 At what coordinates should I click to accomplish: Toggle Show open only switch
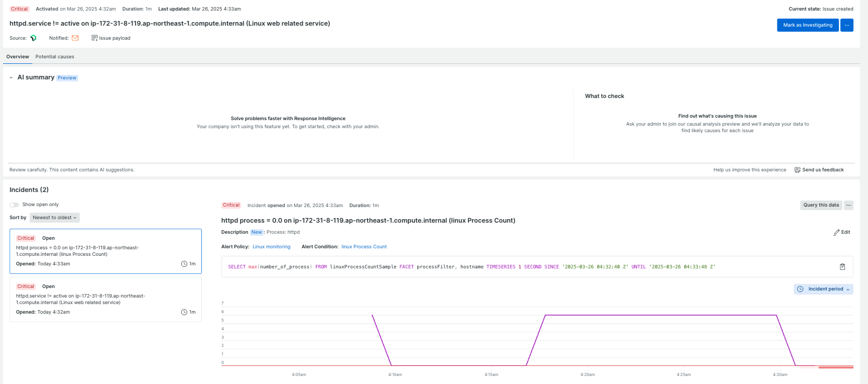pos(14,205)
